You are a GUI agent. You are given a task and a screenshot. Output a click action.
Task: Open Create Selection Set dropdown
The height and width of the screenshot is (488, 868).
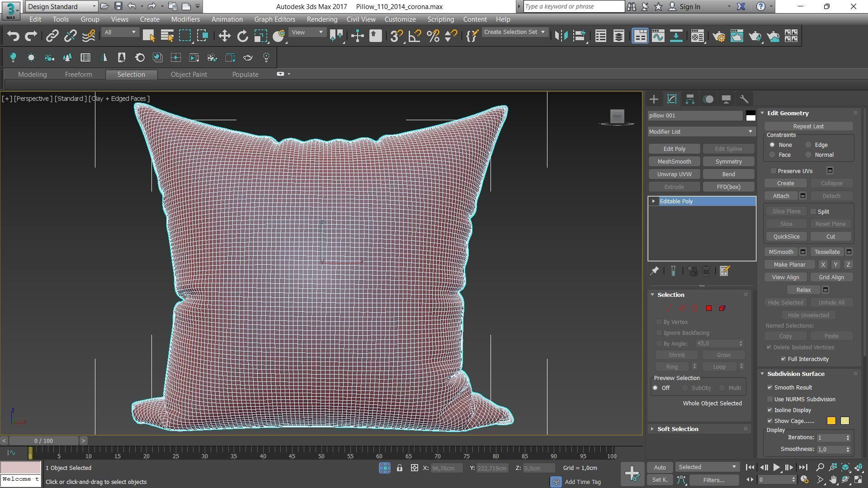click(514, 32)
